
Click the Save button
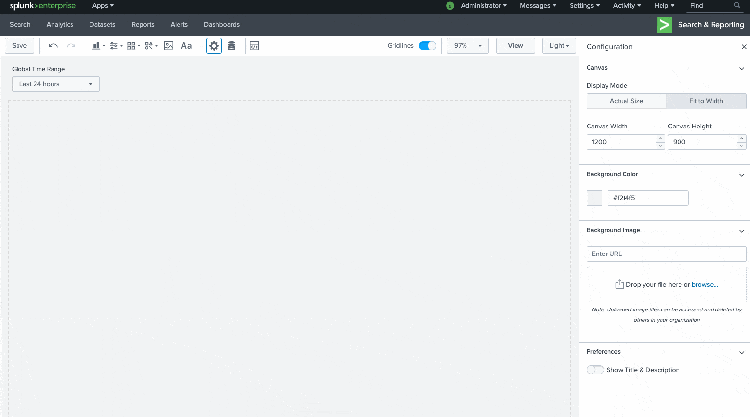tap(20, 46)
